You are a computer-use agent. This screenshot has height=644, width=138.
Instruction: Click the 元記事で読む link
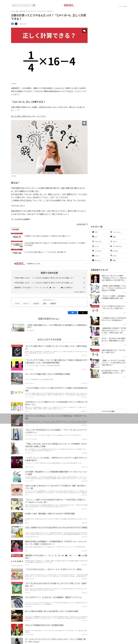[x=81, y=224]
